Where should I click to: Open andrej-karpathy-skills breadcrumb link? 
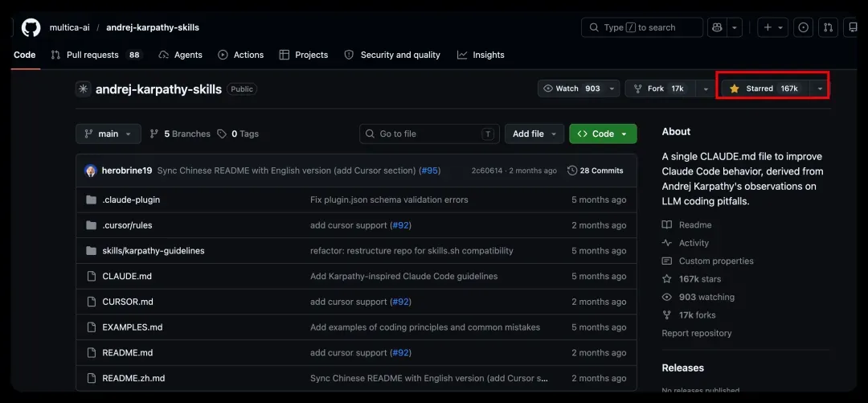[152, 27]
